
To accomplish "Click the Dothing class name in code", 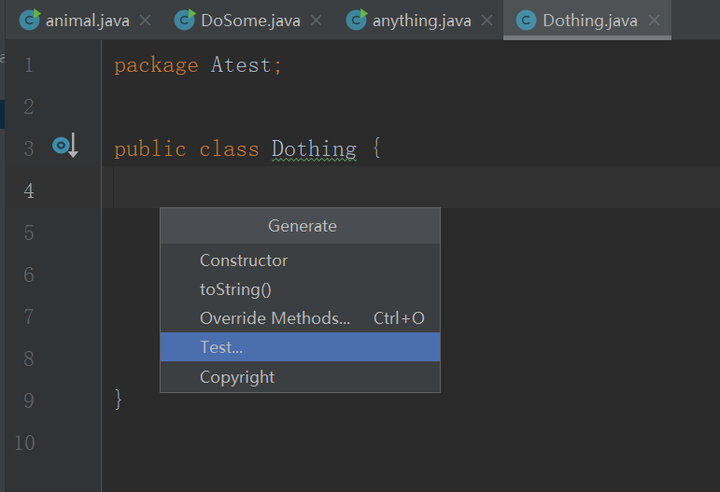I will pyautogui.click(x=314, y=149).
